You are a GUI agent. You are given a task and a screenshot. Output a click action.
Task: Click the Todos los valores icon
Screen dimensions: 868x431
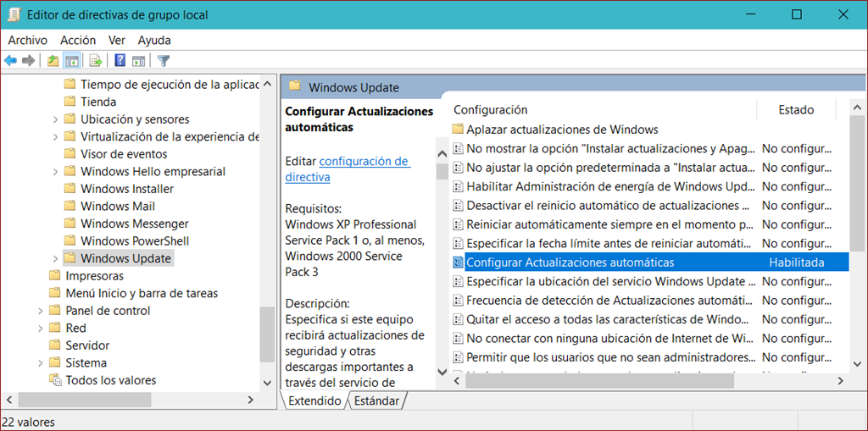(x=55, y=380)
